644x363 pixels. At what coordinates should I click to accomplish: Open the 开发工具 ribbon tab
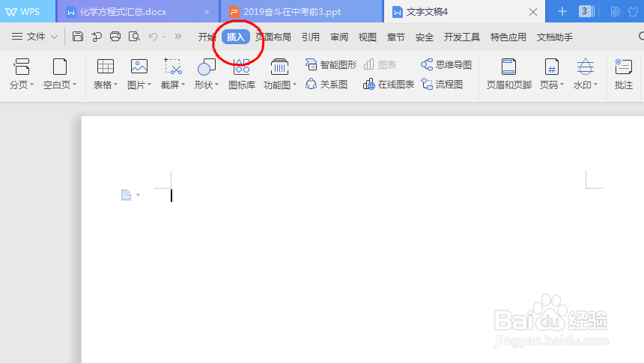[x=461, y=37]
